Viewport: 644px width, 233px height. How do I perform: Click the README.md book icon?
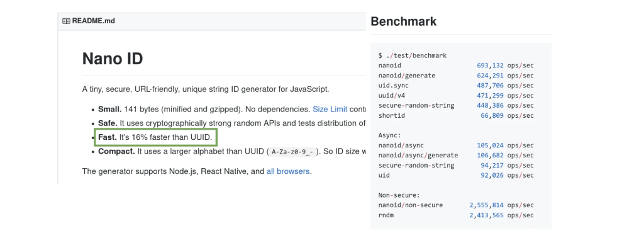pos(66,21)
